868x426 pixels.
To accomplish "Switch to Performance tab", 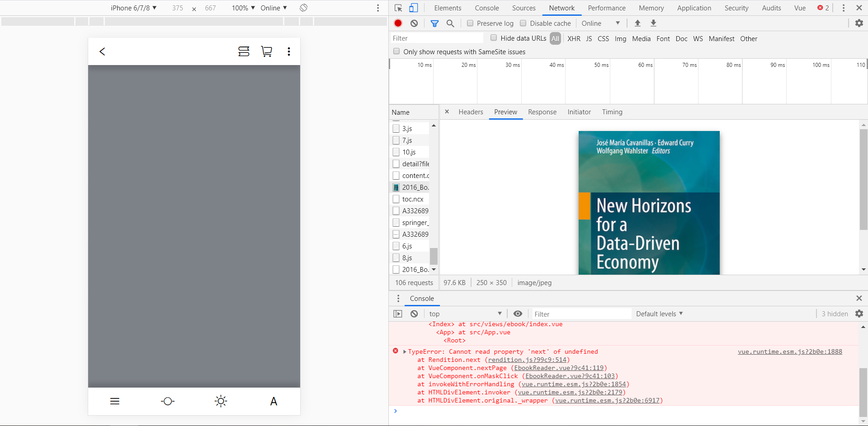I will (607, 8).
